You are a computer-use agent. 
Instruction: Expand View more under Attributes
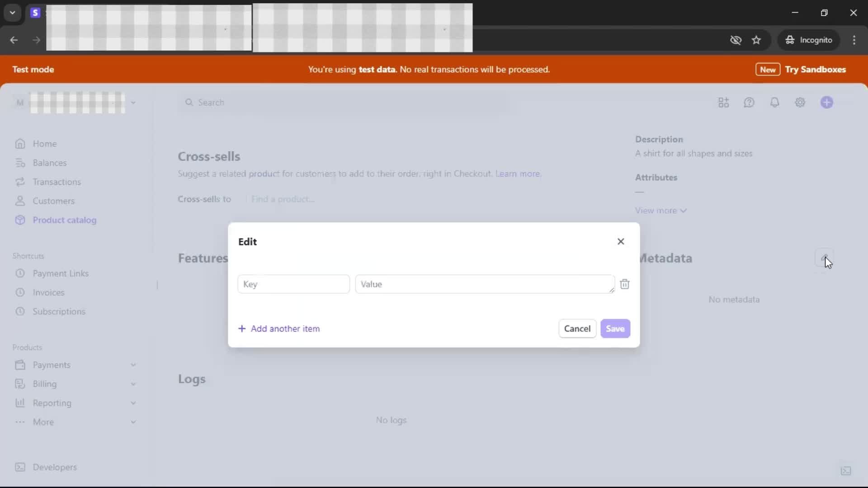(660, 211)
